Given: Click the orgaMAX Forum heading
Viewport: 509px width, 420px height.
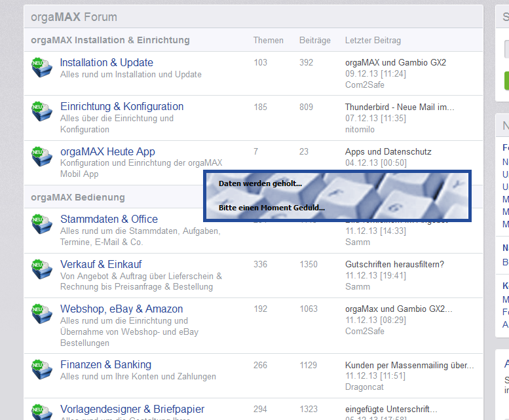Looking at the screenshot, I should pyautogui.click(x=73, y=17).
